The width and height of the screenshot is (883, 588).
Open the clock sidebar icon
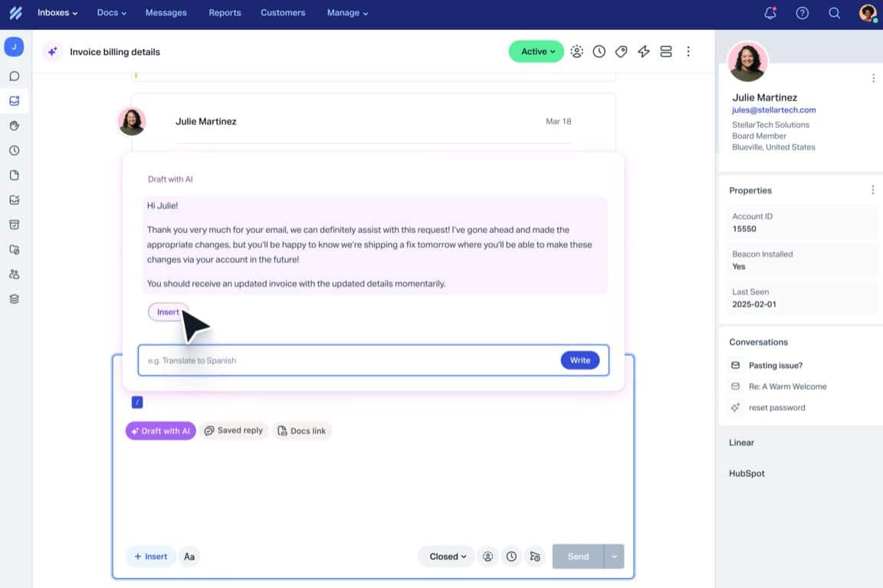point(15,150)
